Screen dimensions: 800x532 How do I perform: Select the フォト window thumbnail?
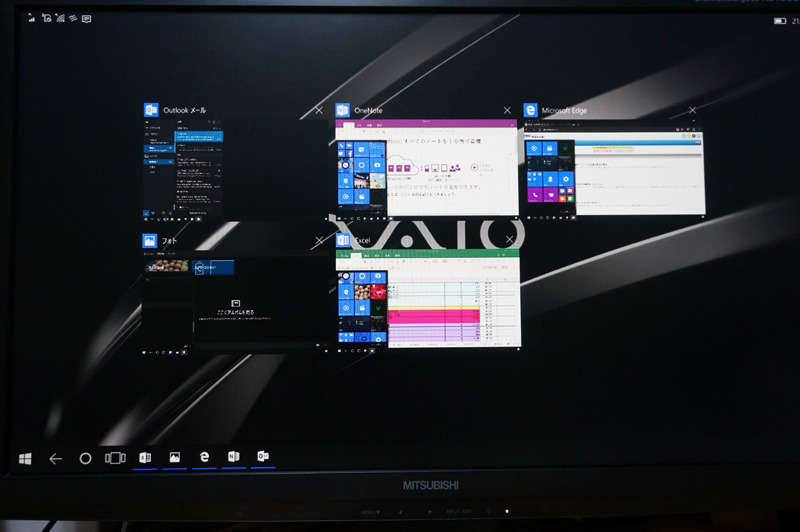(x=235, y=301)
